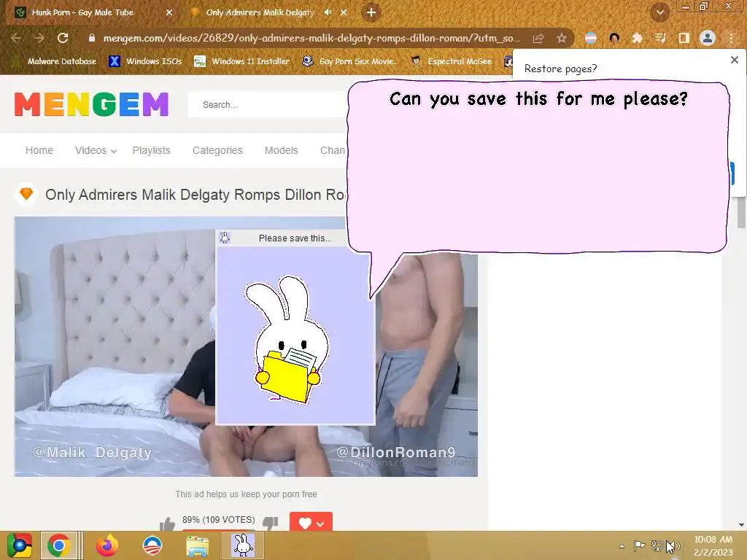Focus the site Search field

pyautogui.click(x=269, y=105)
